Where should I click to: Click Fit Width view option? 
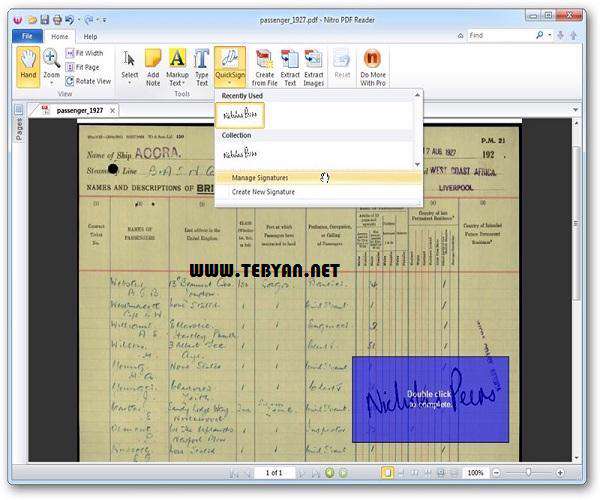pos(84,53)
